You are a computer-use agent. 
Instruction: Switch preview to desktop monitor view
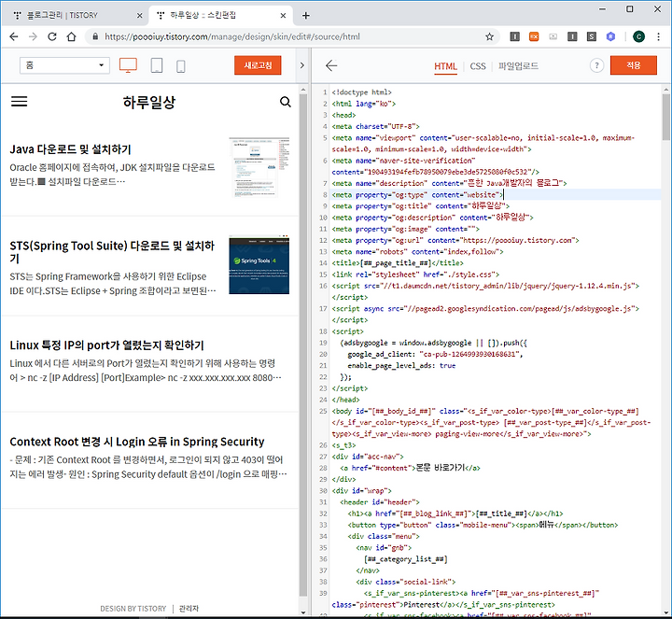[x=128, y=65]
